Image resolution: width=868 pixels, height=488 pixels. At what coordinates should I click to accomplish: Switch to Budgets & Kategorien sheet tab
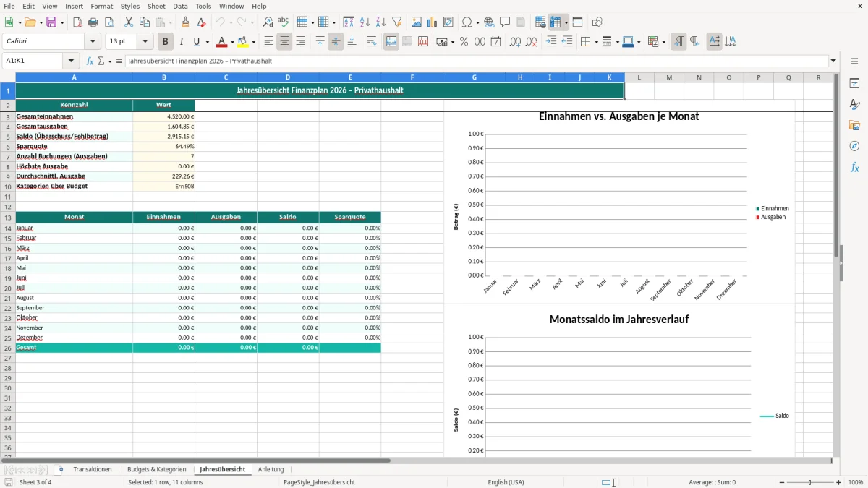(157, 470)
